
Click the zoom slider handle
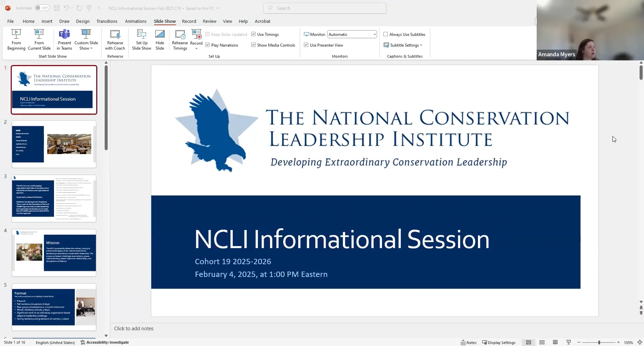pos(599,342)
